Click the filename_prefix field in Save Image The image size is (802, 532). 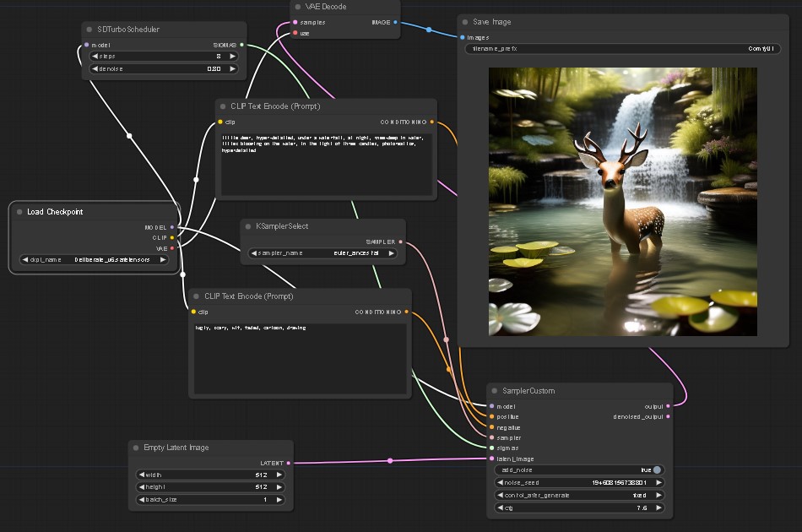(x=620, y=49)
